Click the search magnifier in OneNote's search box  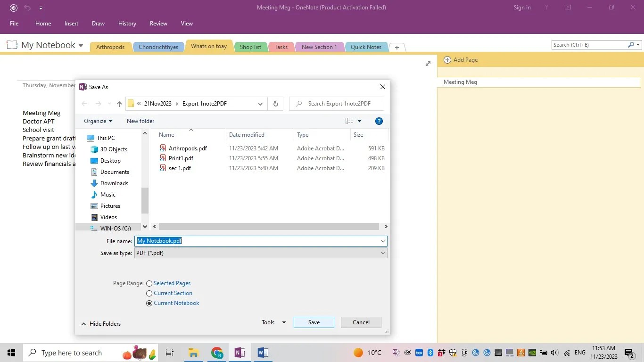(631, 45)
